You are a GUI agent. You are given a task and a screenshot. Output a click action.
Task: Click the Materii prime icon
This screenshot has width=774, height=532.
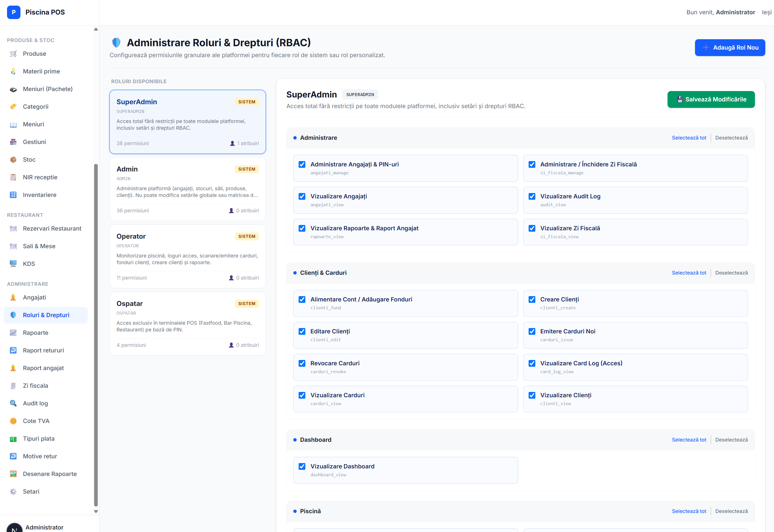click(13, 71)
